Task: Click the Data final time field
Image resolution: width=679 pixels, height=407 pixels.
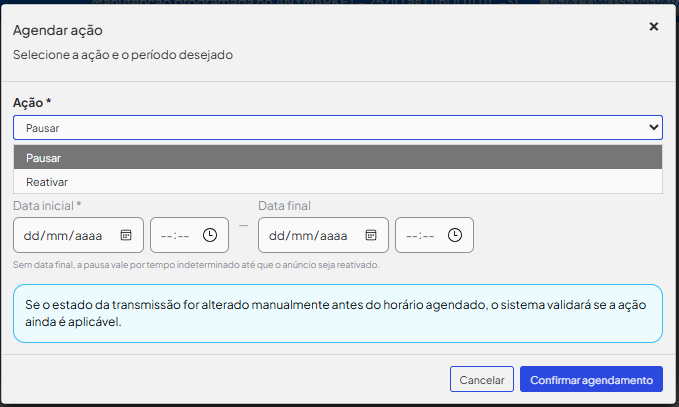Action: [434, 235]
